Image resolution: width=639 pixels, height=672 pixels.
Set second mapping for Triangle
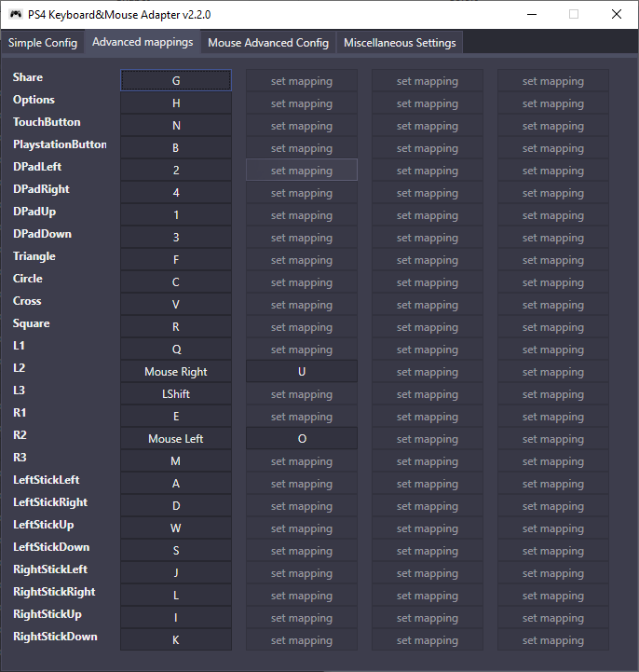tap(302, 259)
